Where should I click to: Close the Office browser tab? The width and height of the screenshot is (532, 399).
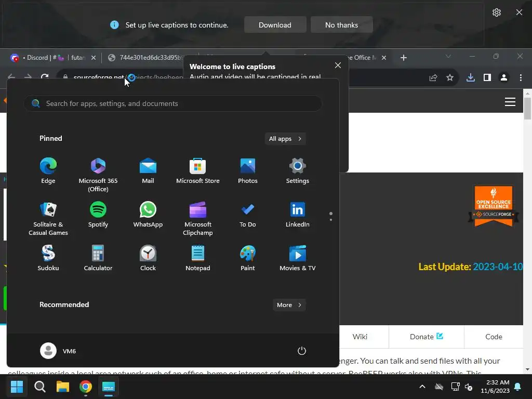(384, 58)
